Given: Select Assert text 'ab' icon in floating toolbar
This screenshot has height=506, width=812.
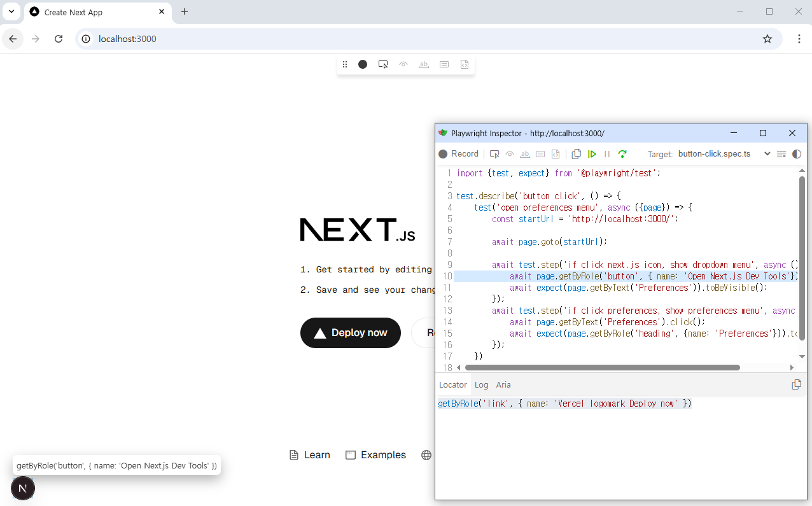Looking at the screenshot, I should pos(424,64).
